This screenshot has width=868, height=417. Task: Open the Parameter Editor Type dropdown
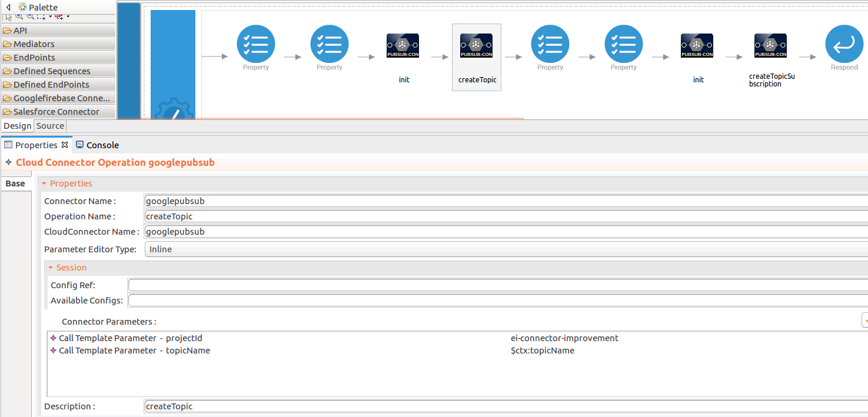[506, 249]
